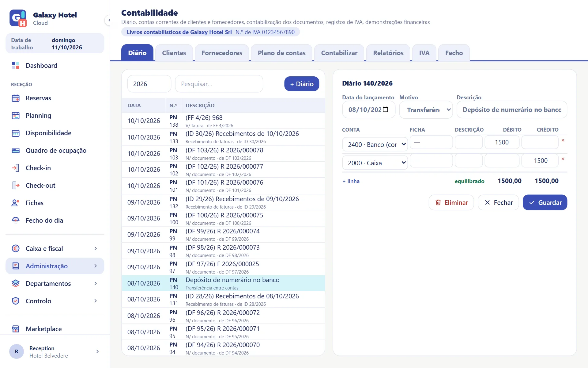This screenshot has height=368, width=588.
Task: Open the Motivo Transferência dropdown
Action: click(426, 110)
